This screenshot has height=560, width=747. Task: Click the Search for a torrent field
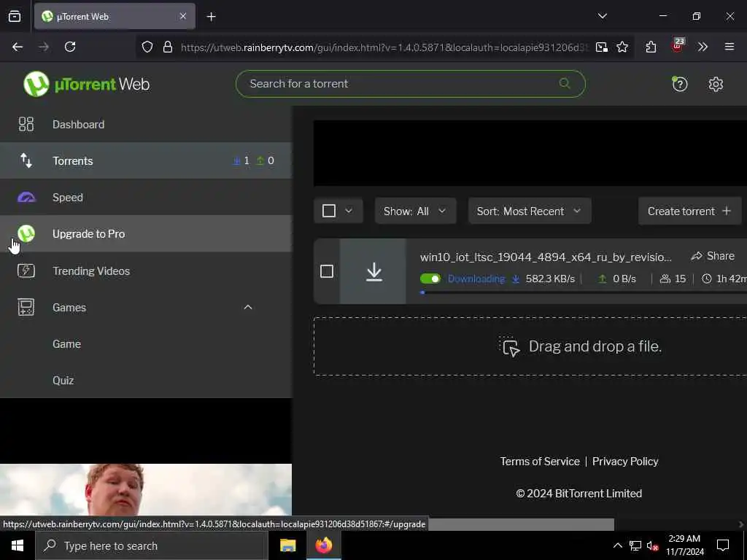click(x=410, y=84)
